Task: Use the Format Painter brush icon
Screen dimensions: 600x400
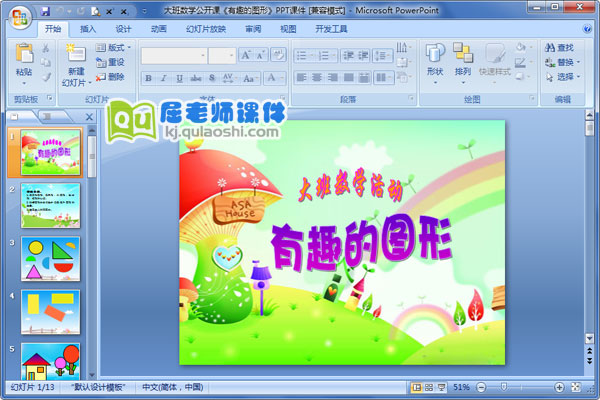Action: click(46, 77)
